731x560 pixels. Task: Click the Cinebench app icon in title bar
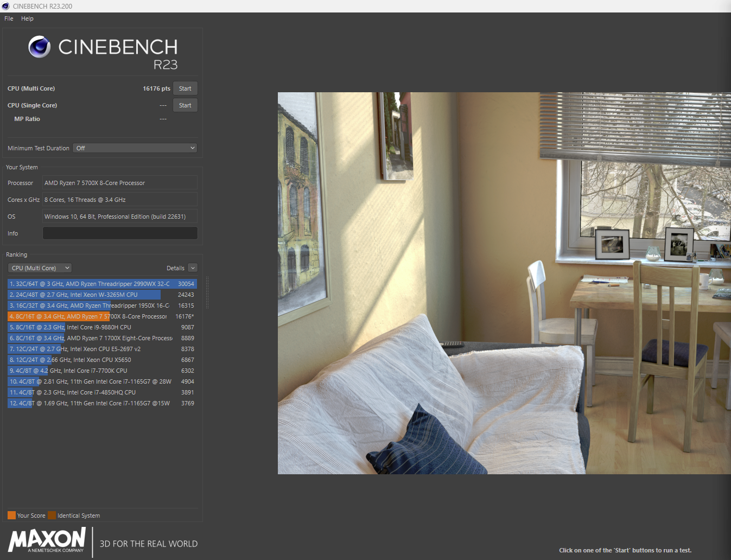[6, 6]
